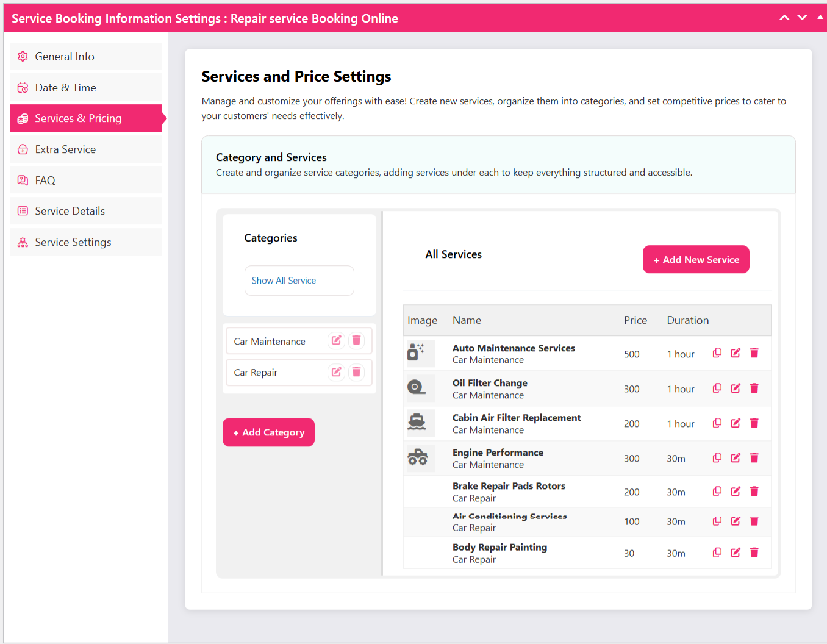Duplicate the Engine Performance service
The height and width of the screenshot is (644, 827).
[x=717, y=458]
